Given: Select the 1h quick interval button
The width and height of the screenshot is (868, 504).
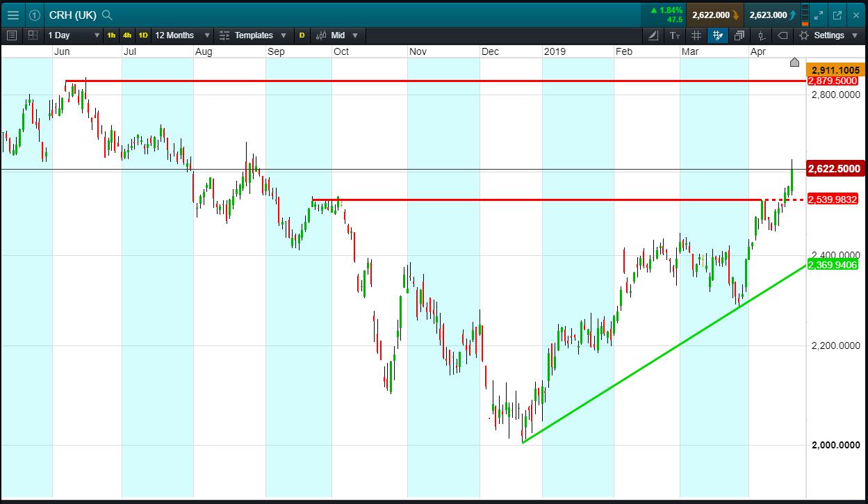Looking at the screenshot, I should [111, 35].
